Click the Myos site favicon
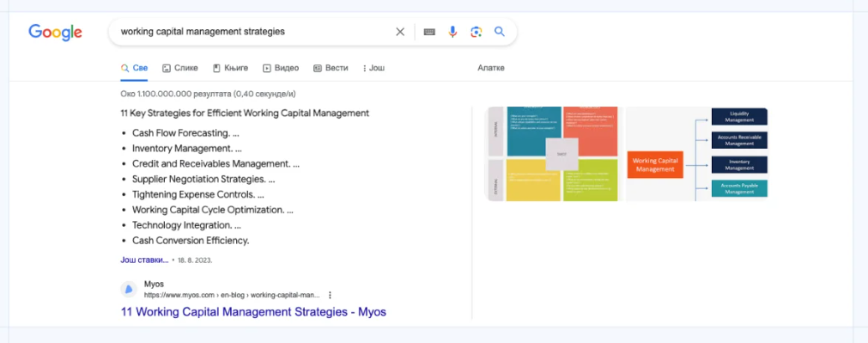The width and height of the screenshot is (868, 343). click(x=129, y=289)
